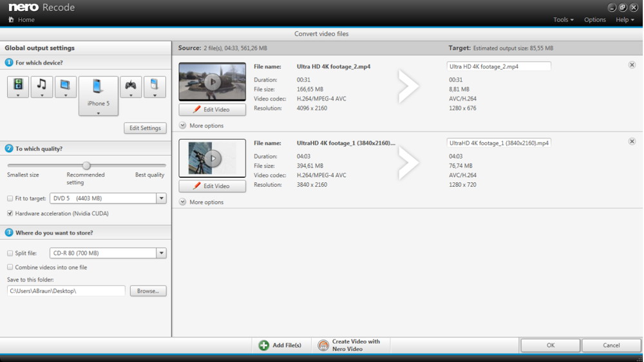The width and height of the screenshot is (644, 362).
Task: Click the second video's output file name field
Action: point(498,143)
